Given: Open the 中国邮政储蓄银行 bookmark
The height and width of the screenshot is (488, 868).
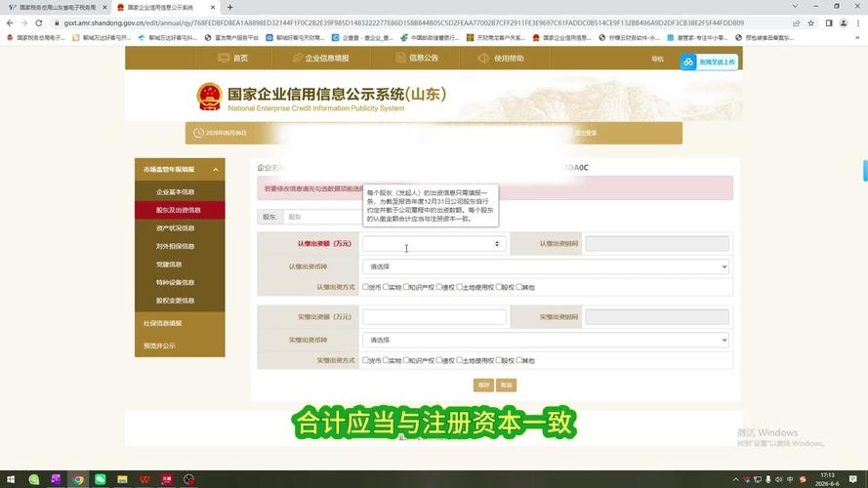Looking at the screenshot, I should (x=431, y=38).
